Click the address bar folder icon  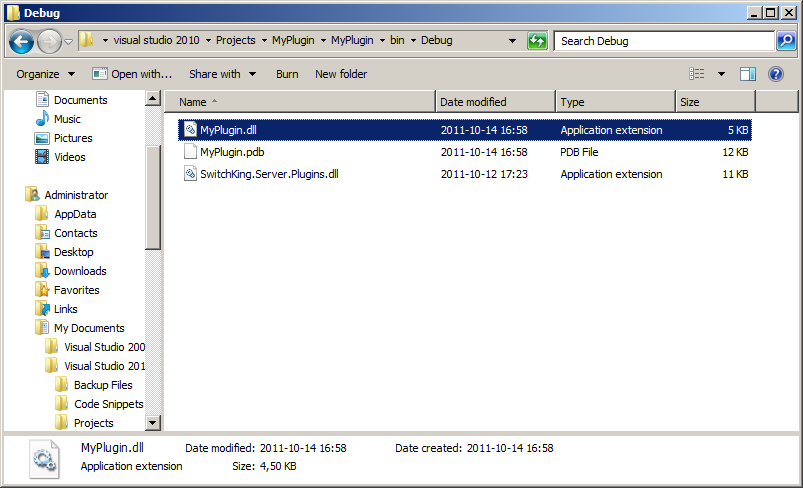[x=87, y=39]
